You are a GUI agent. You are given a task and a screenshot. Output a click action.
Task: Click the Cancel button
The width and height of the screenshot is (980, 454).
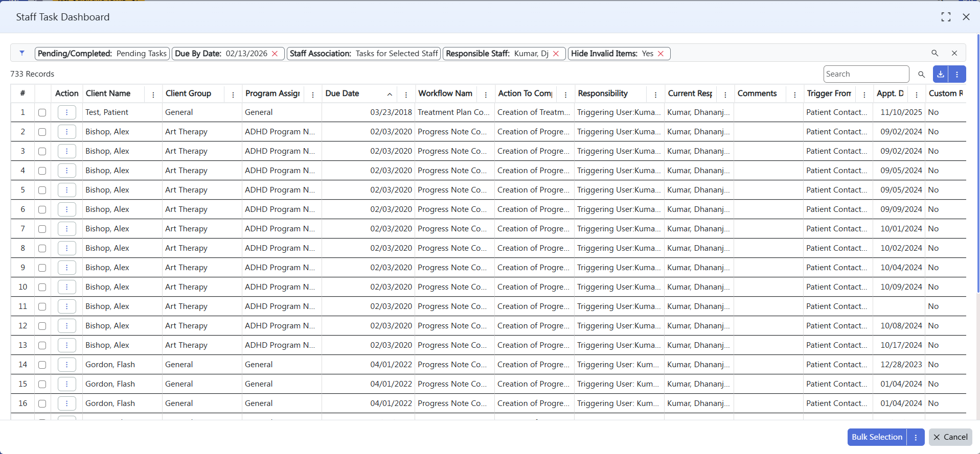tap(951, 437)
